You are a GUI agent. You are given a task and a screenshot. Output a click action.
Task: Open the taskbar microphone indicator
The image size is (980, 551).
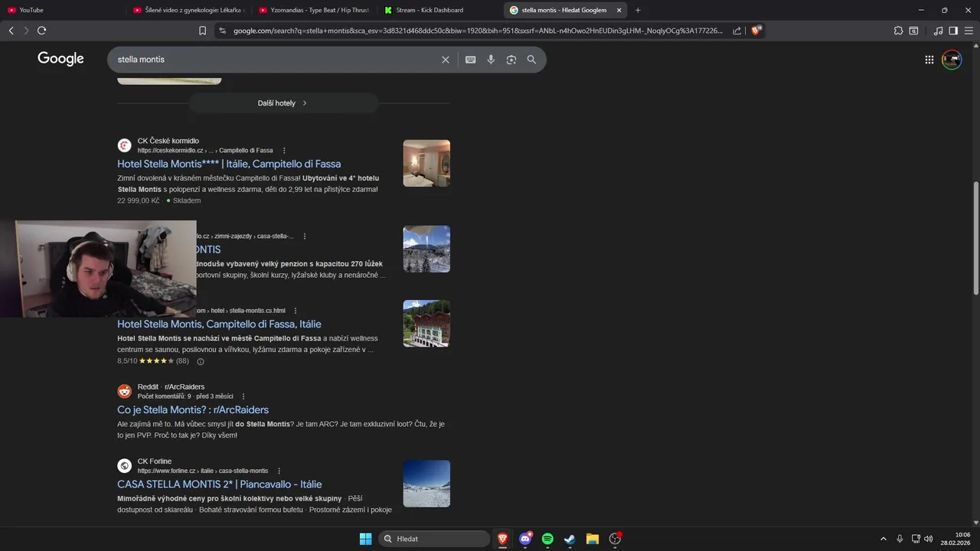tap(900, 539)
